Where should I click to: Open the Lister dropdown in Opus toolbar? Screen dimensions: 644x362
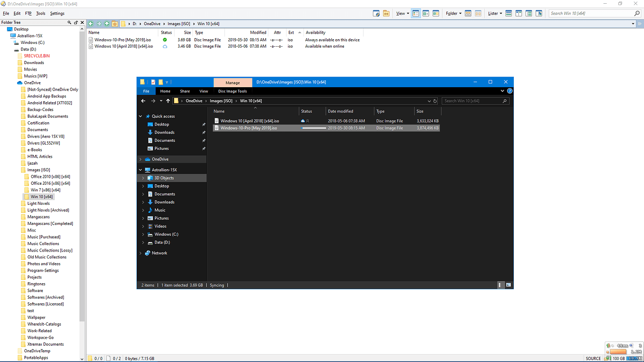[x=495, y=14]
